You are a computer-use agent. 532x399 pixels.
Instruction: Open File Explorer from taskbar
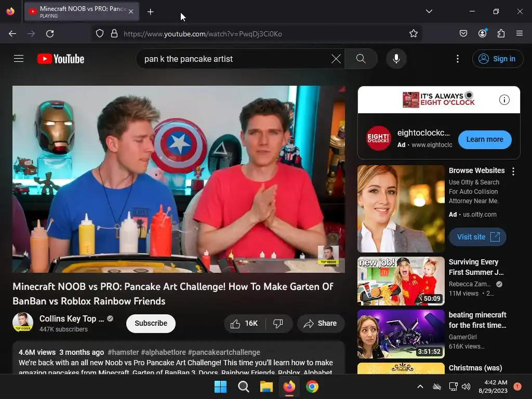[x=267, y=387]
